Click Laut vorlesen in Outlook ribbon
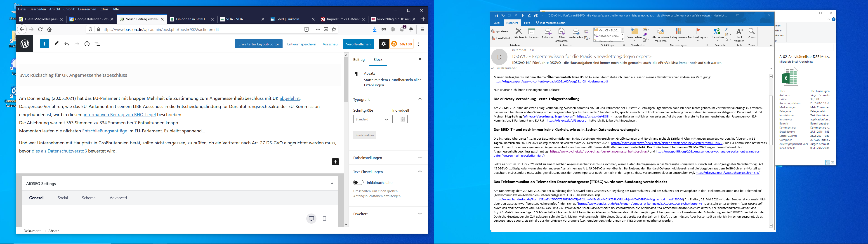This screenshot has height=244, width=868. [739, 35]
